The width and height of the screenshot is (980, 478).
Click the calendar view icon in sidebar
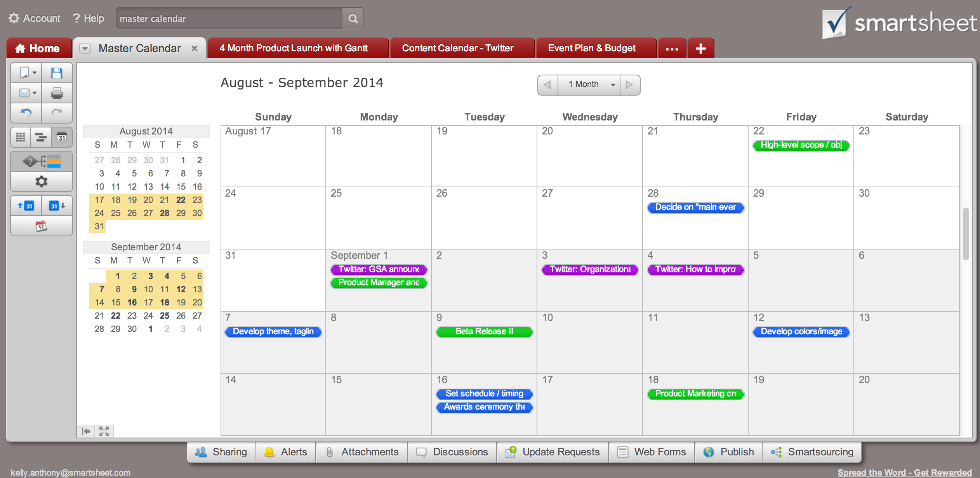click(61, 137)
